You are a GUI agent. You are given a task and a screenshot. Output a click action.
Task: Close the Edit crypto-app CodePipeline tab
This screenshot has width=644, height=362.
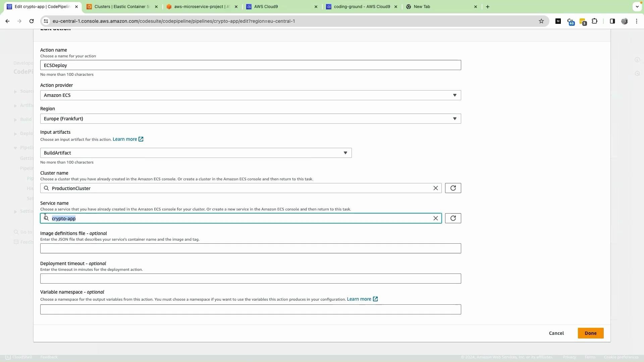click(76, 7)
